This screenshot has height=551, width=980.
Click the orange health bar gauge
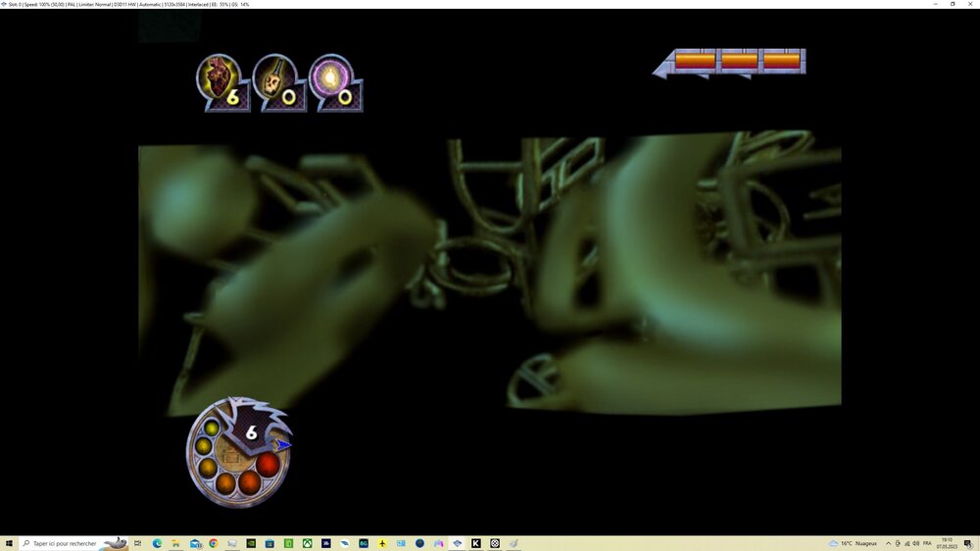coord(738,61)
